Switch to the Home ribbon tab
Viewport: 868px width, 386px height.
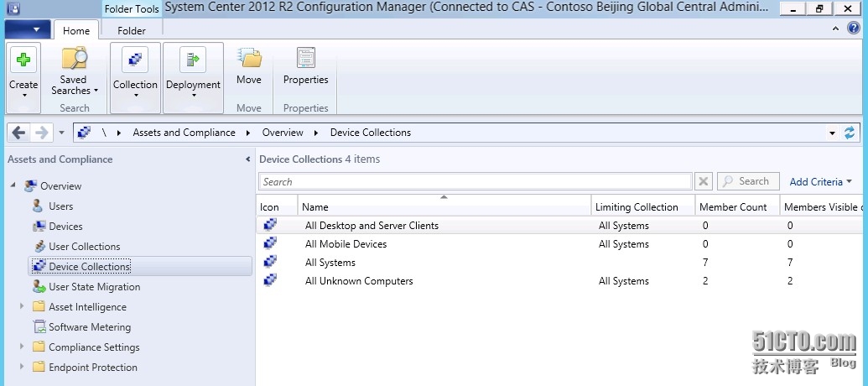point(76,30)
